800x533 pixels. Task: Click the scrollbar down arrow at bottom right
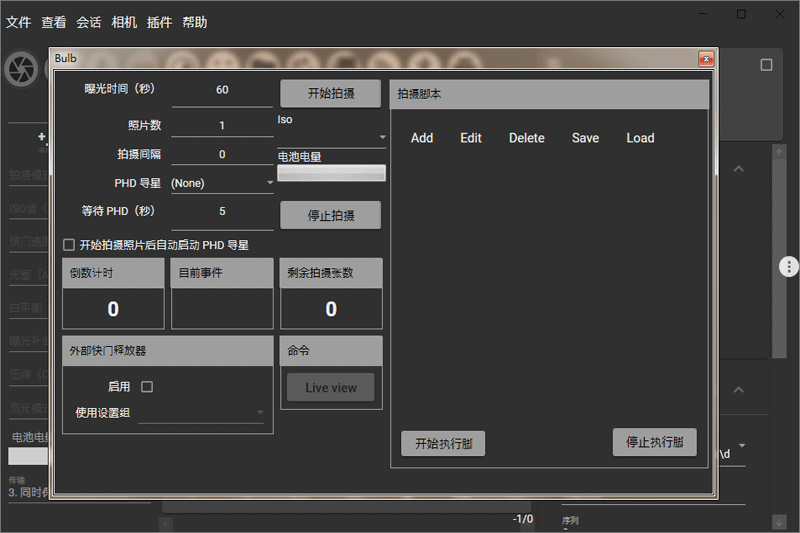(x=779, y=522)
